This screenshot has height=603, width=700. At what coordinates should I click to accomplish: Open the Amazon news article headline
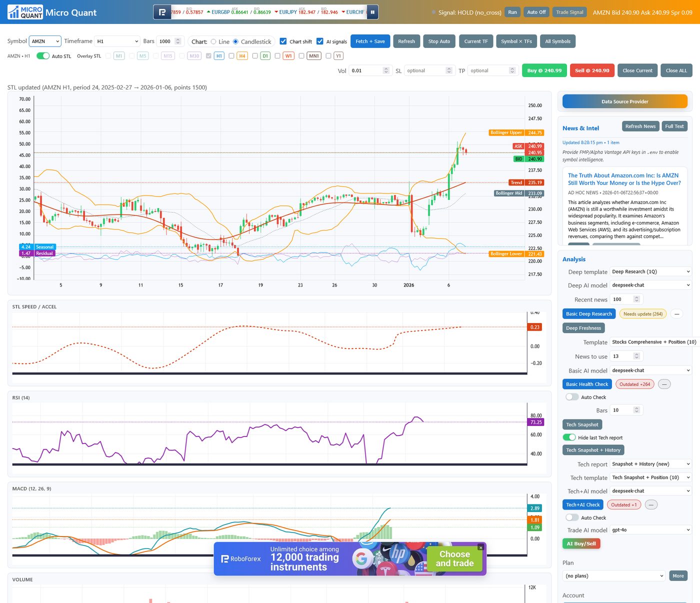(x=624, y=179)
